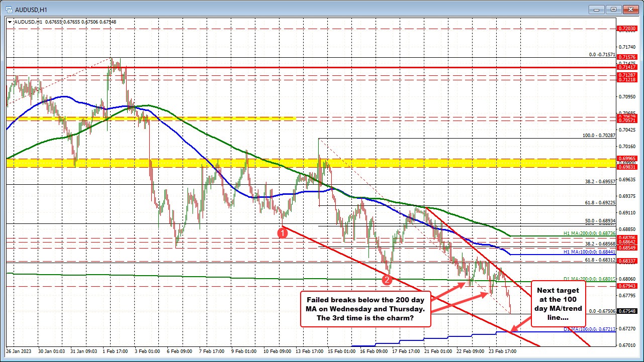644x362 pixels.
Task: Click the restore-down window icon
Action: coord(613,9)
